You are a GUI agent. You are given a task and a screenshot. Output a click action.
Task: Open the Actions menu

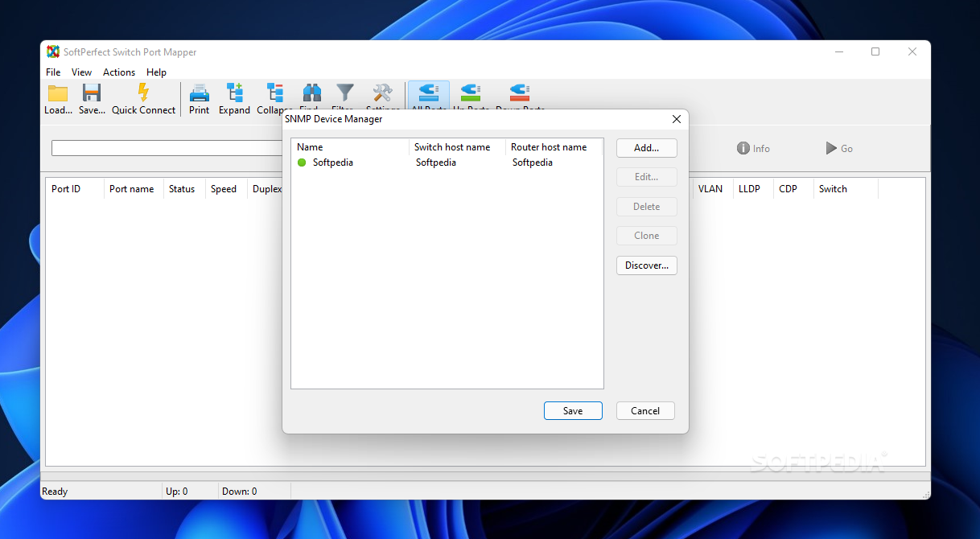point(119,72)
